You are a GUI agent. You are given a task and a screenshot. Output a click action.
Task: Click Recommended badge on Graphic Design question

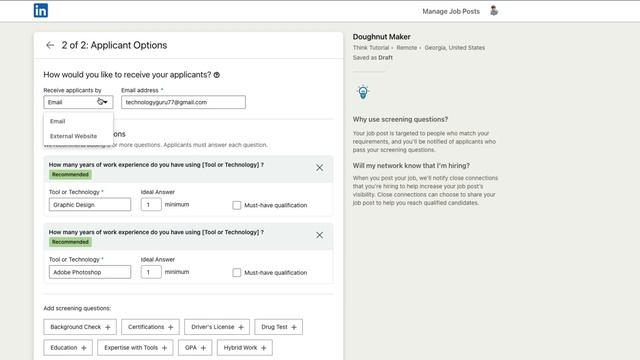tap(70, 175)
